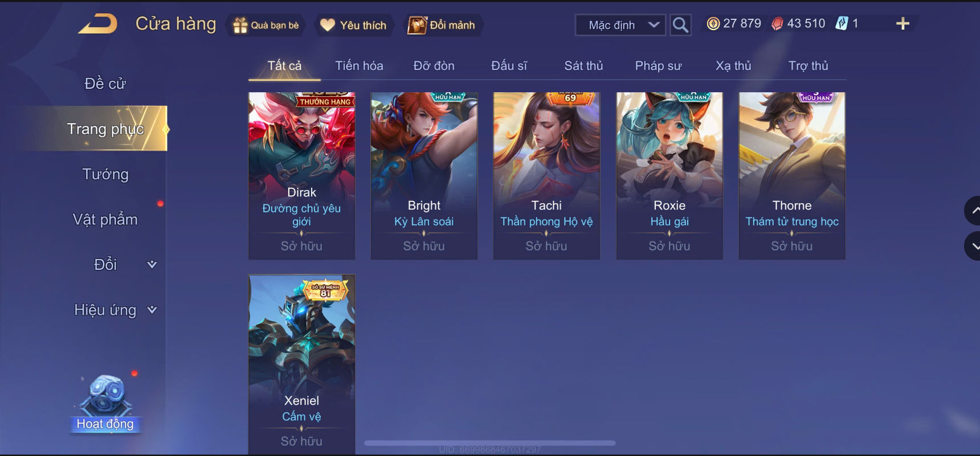This screenshot has width=980, height=456.
Task: Open the Roxie Hầu gái skin card
Action: (x=669, y=176)
